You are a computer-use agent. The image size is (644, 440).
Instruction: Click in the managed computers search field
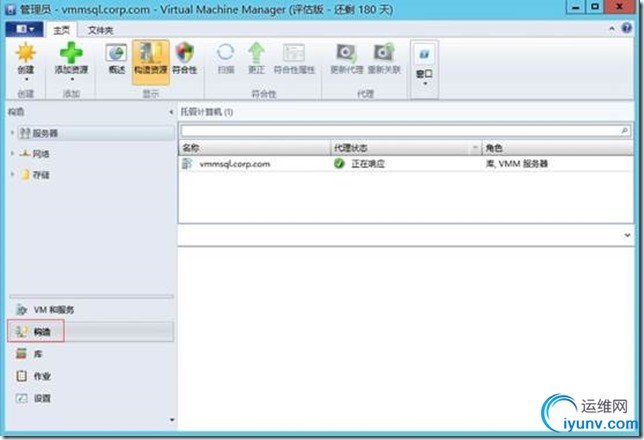400,131
